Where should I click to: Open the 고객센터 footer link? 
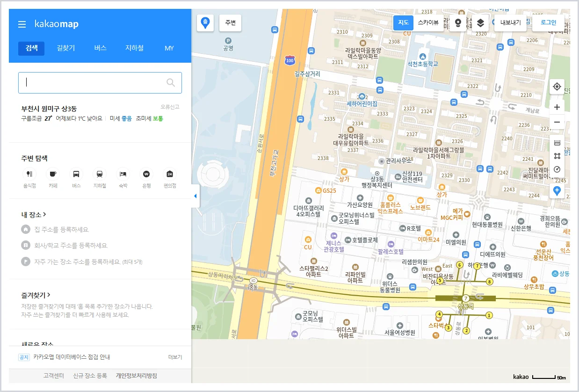[x=53, y=376]
